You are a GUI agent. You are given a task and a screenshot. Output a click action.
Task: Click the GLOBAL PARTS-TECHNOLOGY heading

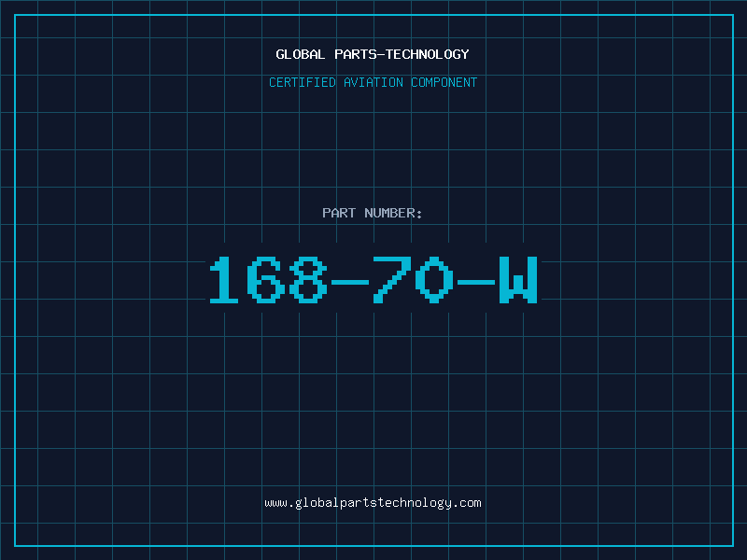373,54
